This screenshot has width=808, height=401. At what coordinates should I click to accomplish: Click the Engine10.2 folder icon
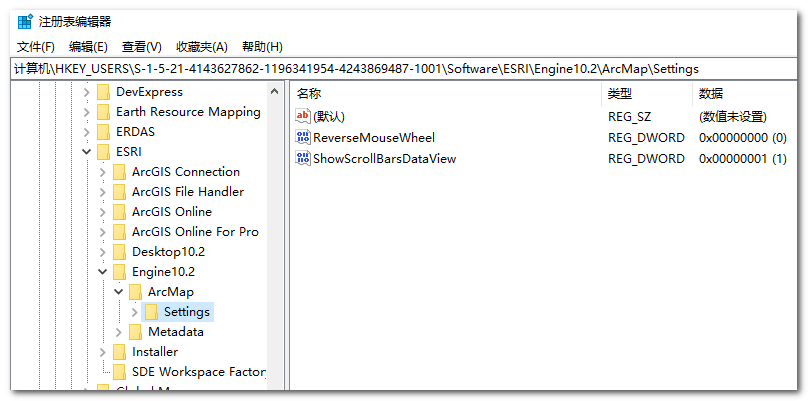tap(120, 272)
